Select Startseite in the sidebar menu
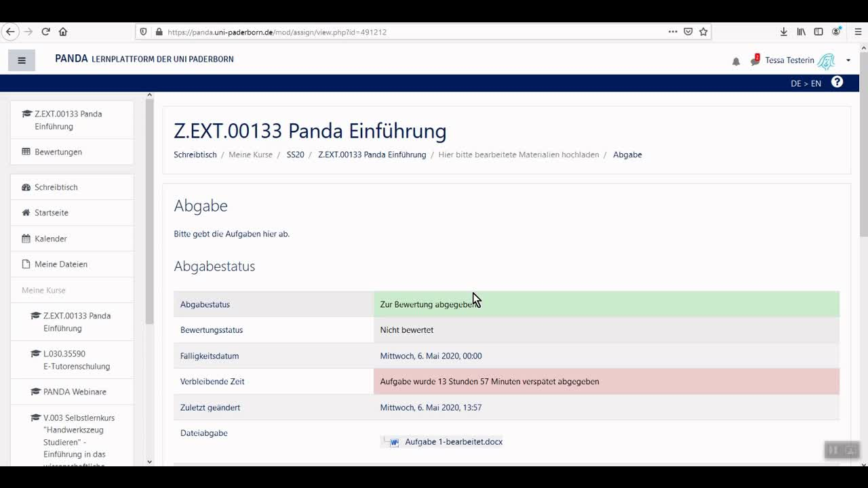The image size is (868, 488). pyautogui.click(x=50, y=213)
